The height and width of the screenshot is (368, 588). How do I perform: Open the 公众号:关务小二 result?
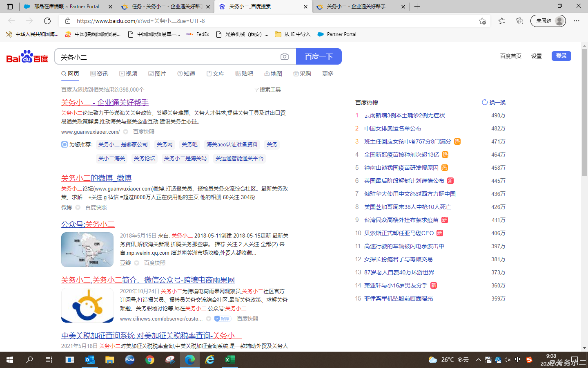pos(88,224)
